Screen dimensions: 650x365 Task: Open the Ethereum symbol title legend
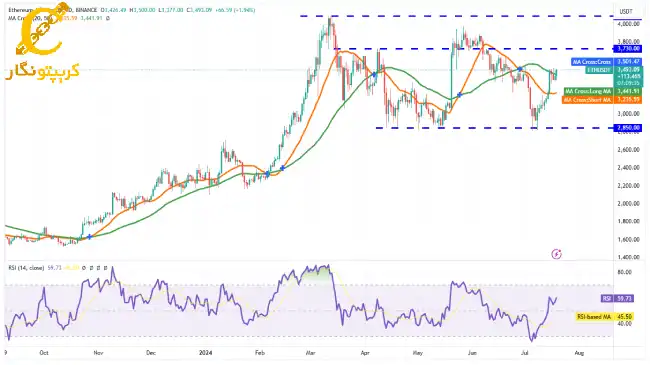(x=53, y=10)
